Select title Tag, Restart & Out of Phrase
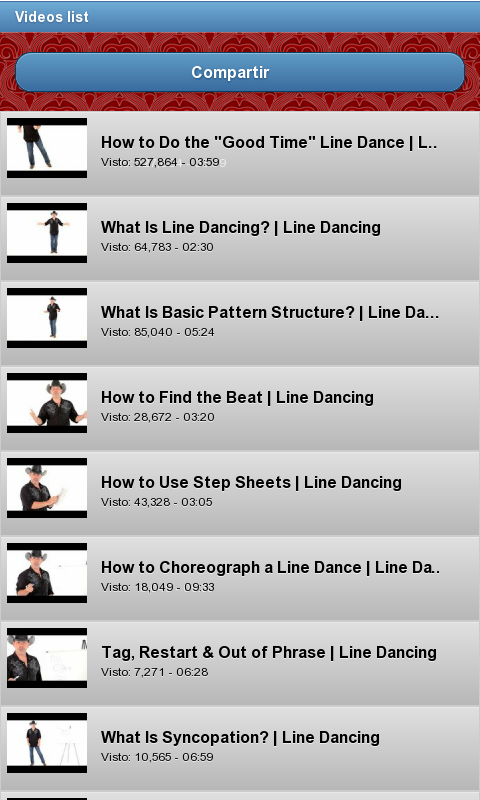 [x=269, y=652]
